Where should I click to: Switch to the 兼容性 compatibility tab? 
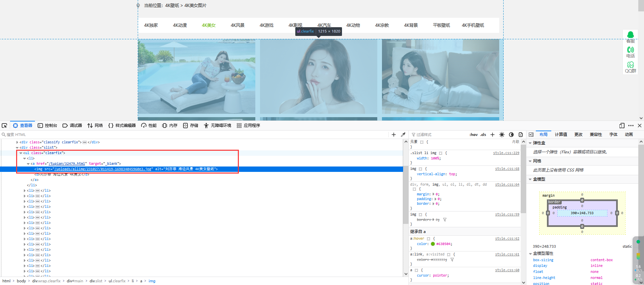coord(596,135)
